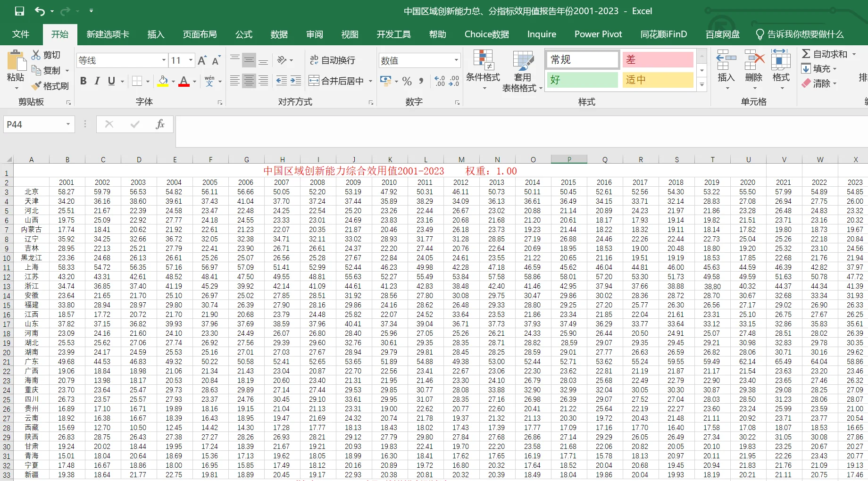This screenshot has height=481, width=868.
Task: Switch to the 数据 ribbon tab
Action: (x=279, y=34)
